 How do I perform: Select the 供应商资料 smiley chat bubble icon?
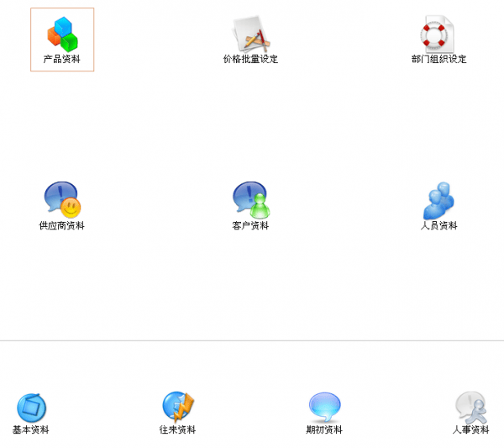click(x=62, y=200)
